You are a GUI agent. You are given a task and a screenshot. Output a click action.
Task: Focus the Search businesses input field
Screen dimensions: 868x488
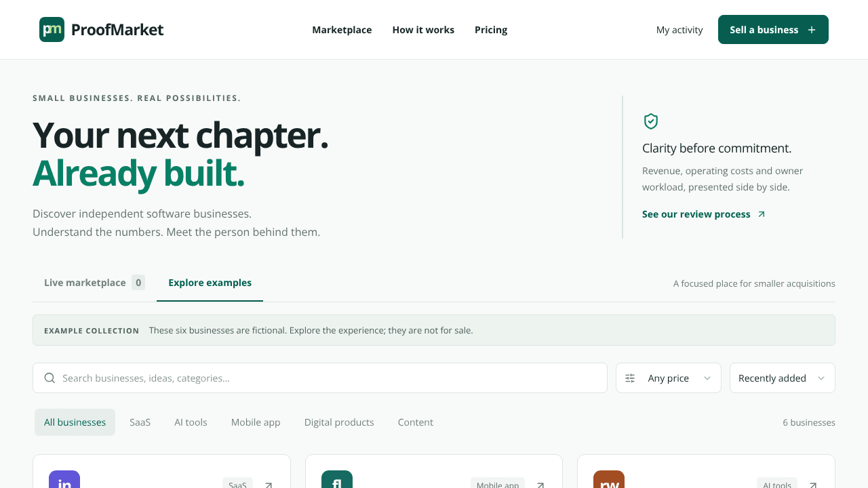(x=320, y=378)
